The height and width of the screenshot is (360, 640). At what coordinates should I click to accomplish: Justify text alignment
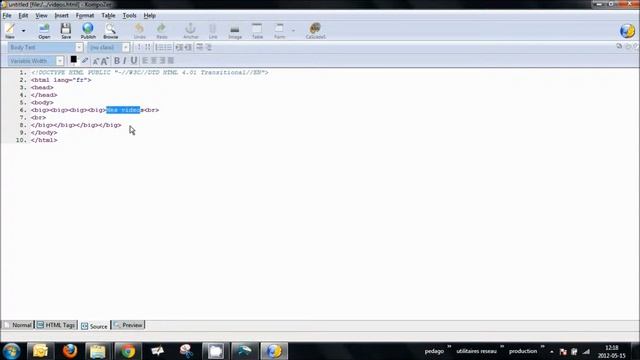tap(171, 61)
